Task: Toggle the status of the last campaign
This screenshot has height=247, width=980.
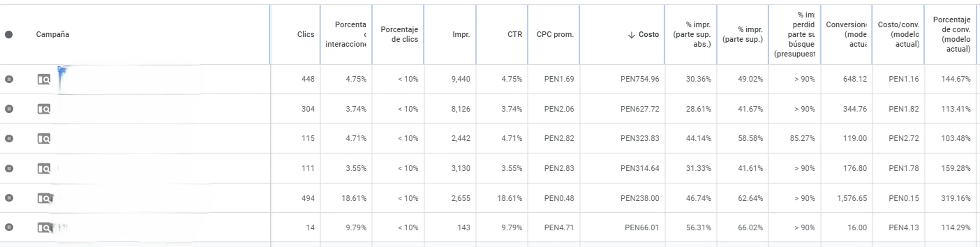Action: [9, 227]
